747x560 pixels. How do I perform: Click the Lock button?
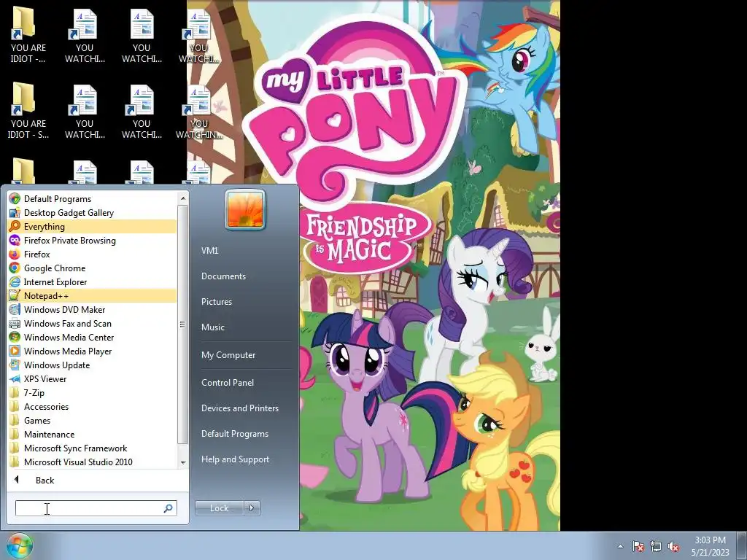tap(220, 508)
